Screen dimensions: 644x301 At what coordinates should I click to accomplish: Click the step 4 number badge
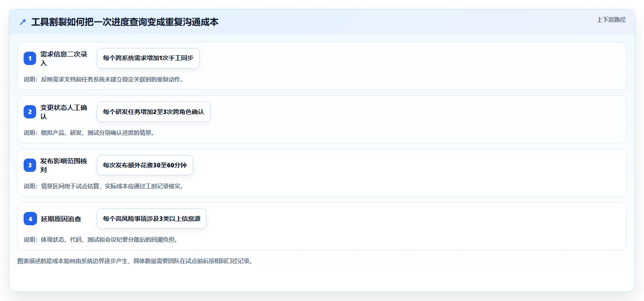(30, 219)
